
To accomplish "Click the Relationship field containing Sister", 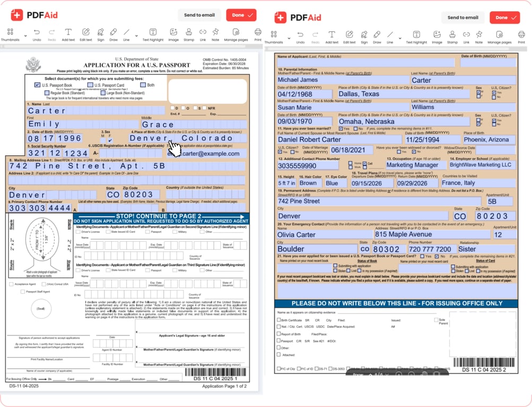I will [x=486, y=249].
